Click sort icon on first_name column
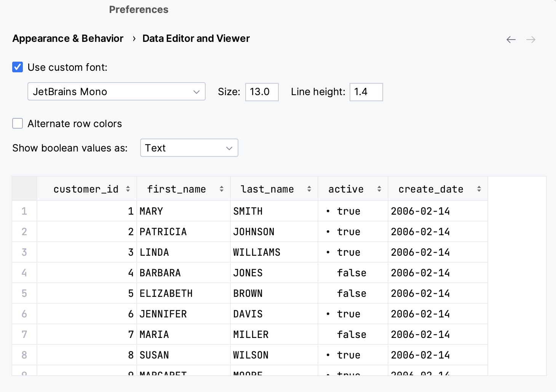The width and height of the screenshot is (556, 392). [222, 189]
